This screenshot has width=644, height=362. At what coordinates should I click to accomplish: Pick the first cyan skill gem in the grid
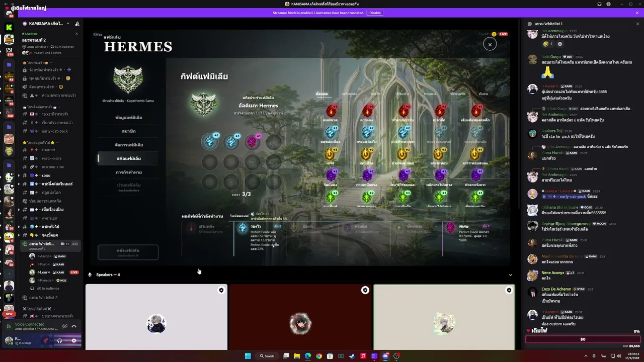[332, 132]
